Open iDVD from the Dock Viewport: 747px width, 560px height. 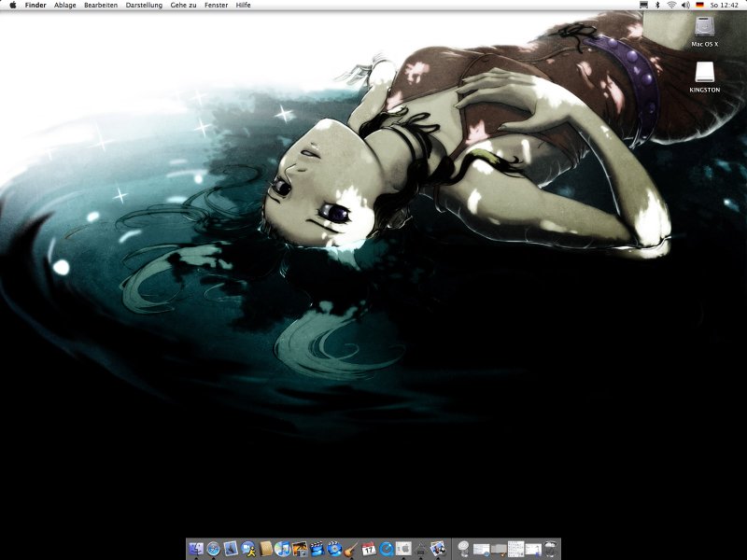[x=334, y=549]
